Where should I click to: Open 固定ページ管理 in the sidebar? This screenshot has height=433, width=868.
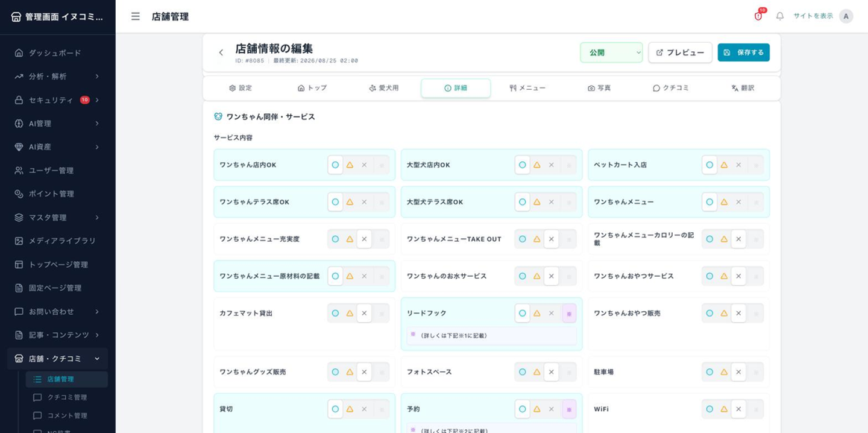58,288
